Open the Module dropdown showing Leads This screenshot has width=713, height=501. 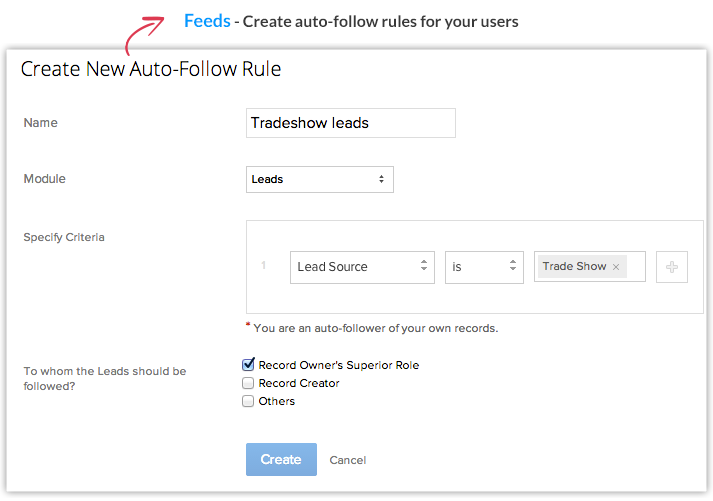[x=319, y=179]
